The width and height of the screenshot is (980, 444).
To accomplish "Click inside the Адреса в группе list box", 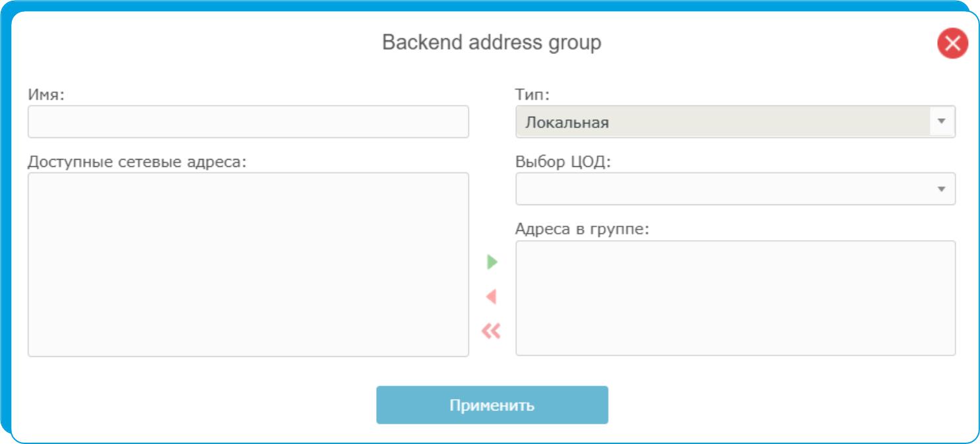I will tap(735, 298).
